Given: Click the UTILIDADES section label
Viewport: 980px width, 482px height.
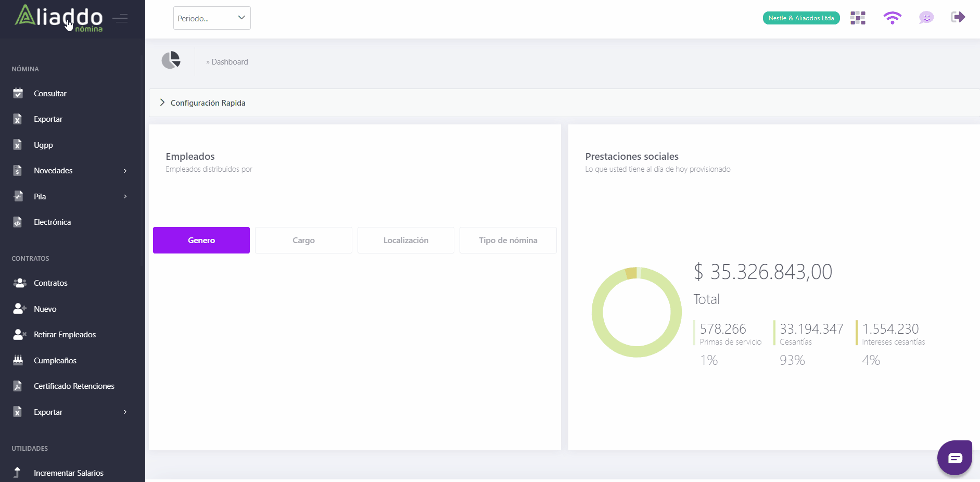Looking at the screenshot, I should click(x=30, y=449).
